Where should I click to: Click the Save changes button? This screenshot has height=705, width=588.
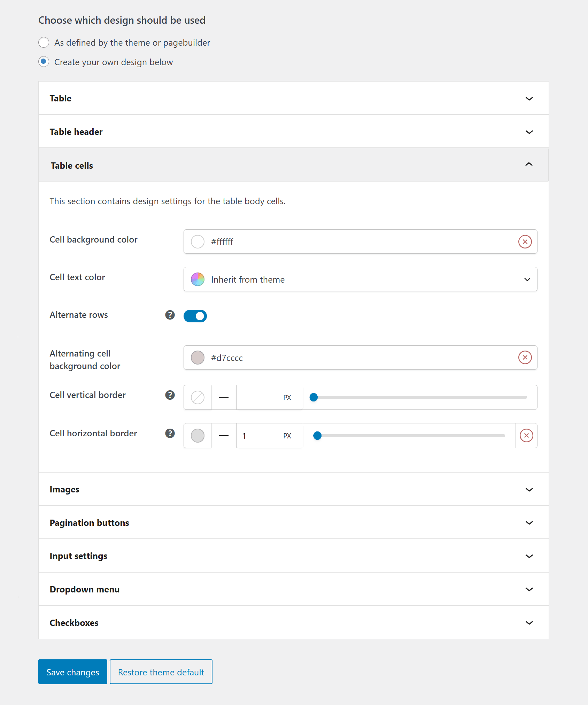pos(72,672)
